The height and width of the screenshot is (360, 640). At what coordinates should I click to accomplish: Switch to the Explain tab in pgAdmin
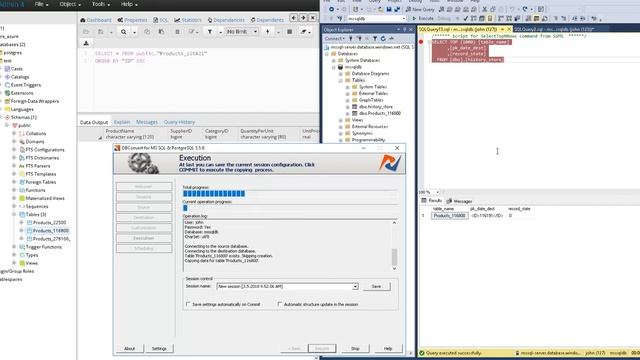(x=122, y=122)
